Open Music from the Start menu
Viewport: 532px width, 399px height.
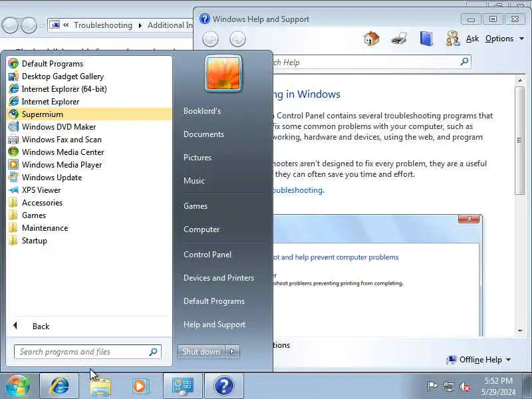(194, 181)
